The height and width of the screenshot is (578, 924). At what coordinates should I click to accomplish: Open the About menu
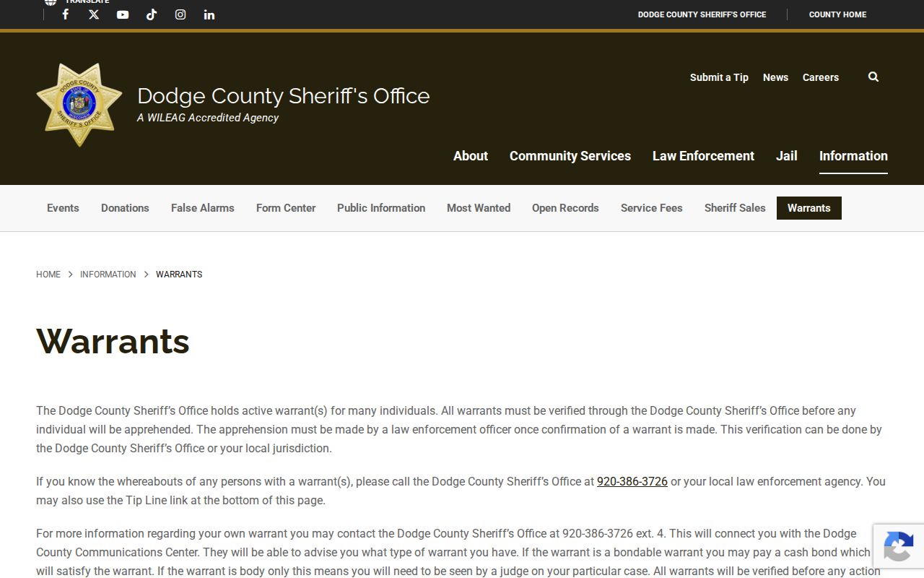click(x=471, y=156)
